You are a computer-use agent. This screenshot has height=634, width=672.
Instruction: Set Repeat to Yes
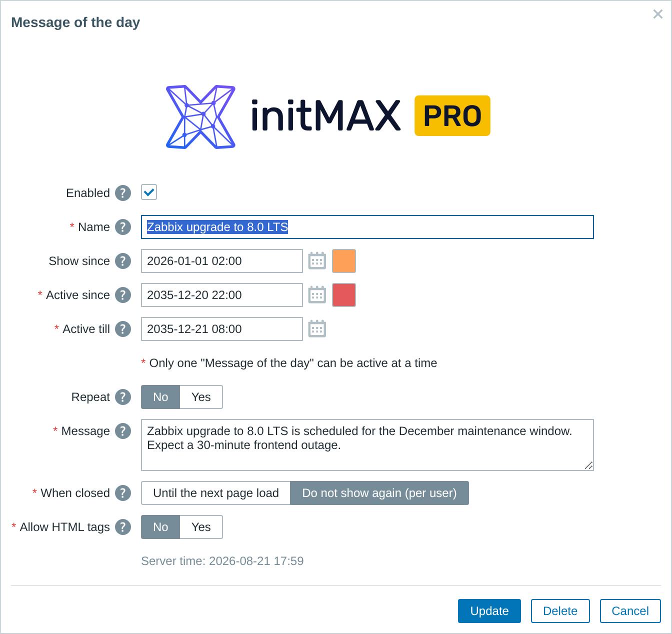201,397
